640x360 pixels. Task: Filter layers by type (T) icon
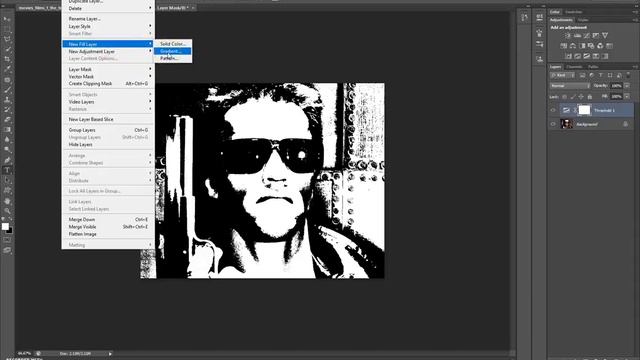point(600,76)
